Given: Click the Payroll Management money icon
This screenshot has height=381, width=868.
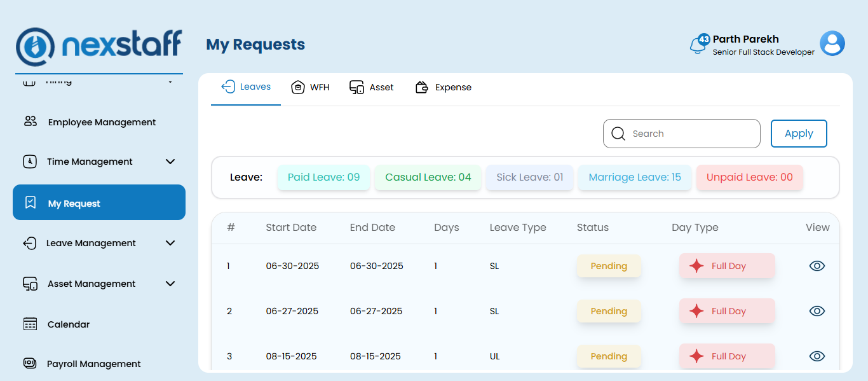Looking at the screenshot, I should coord(30,363).
